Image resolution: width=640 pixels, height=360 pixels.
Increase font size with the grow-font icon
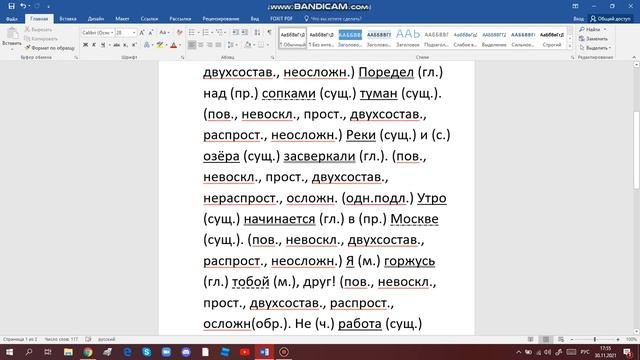tap(142, 32)
